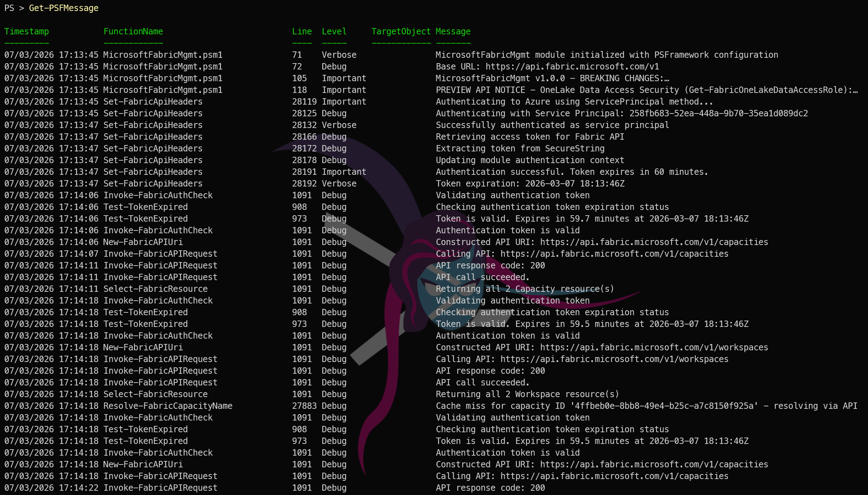Click the Timestamp column header
The width and height of the screenshot is (868, 495).
point(27,31)
